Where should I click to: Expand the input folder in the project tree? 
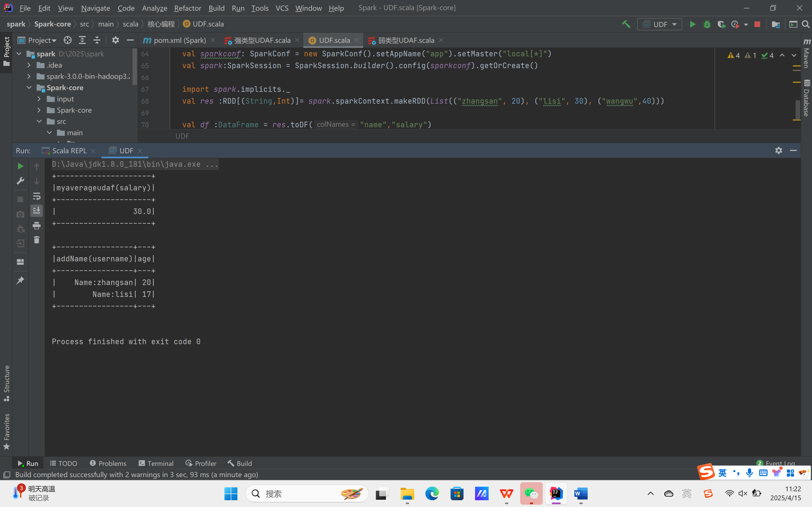pyautogui.click(x=39, y=99)
